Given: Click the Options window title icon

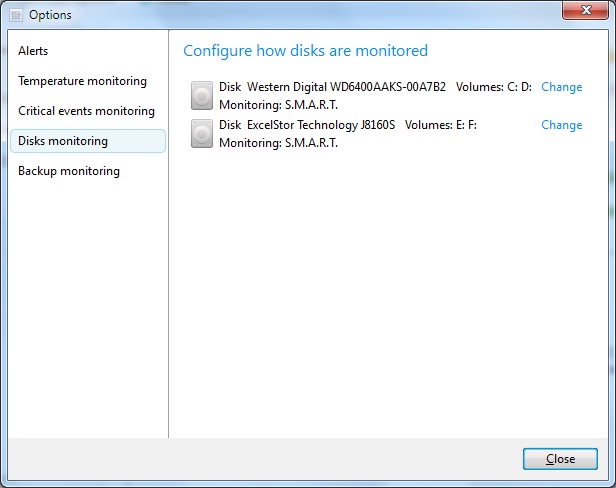Looking at the screenshot, I should coord(16,15).
